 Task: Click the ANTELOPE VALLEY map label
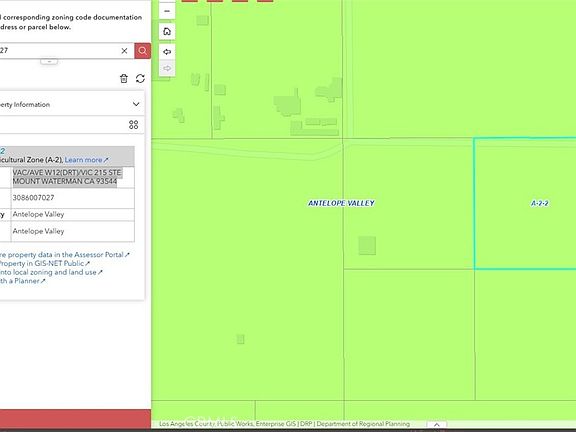[x=341, y=203]
